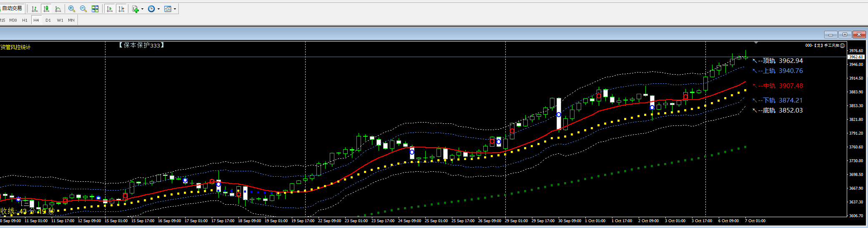The height and width of the screenshot is (228, 868).
Task: Click the 收线 bar countdown timer text
Action: (27, 211)
